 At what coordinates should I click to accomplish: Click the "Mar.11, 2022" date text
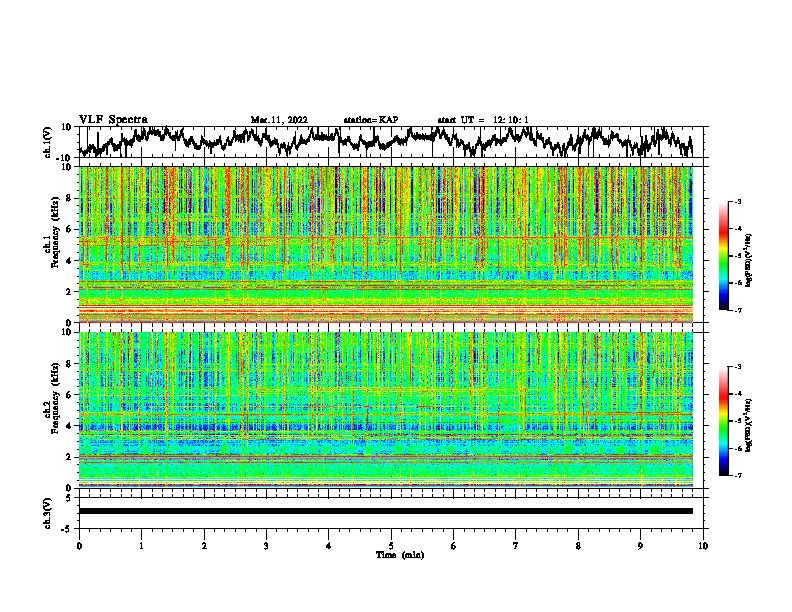click(279, 120)
